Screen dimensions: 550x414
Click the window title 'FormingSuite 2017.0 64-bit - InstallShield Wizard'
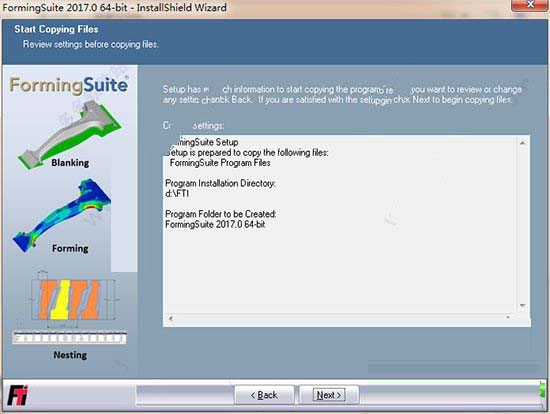point(114,7)
